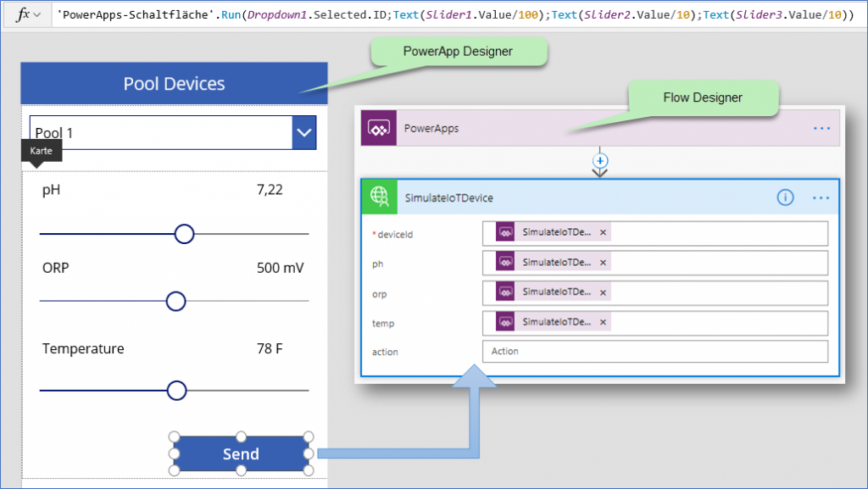The height and width of the screenshot is (489, 868).
Task: Select the pH value 7,22
Action: point(270,190)
